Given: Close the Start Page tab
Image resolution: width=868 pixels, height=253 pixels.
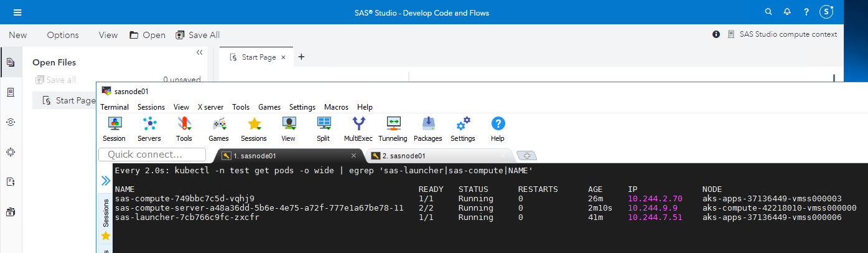Looking at the screenshot, I should 283,57.
